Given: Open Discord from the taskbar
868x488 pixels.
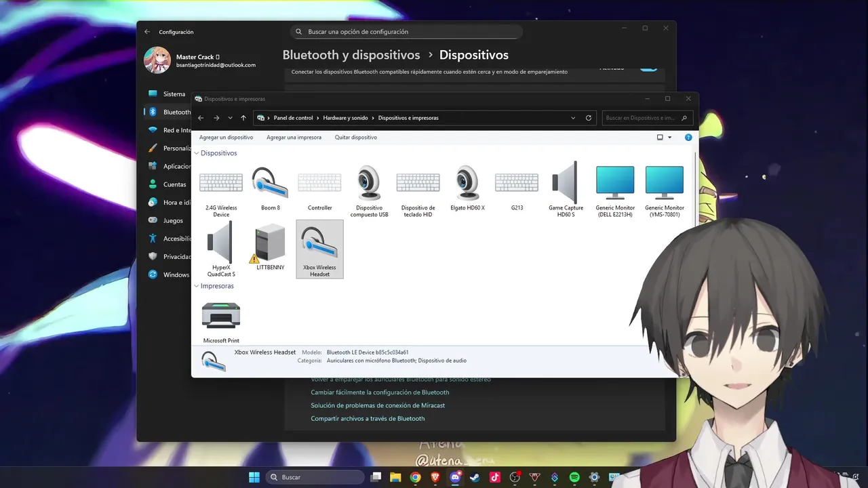Looking at the screenshot, I should click(x=455, y=477).
